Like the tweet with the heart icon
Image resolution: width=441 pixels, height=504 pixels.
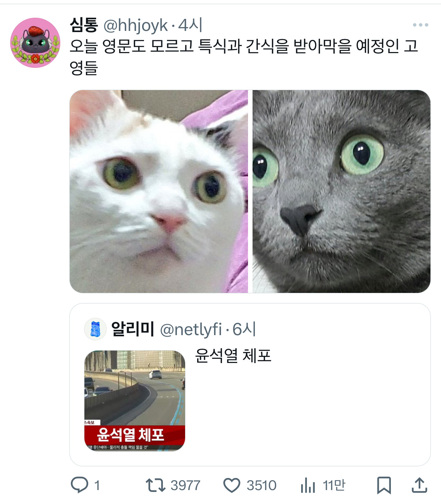pos(231,485)
